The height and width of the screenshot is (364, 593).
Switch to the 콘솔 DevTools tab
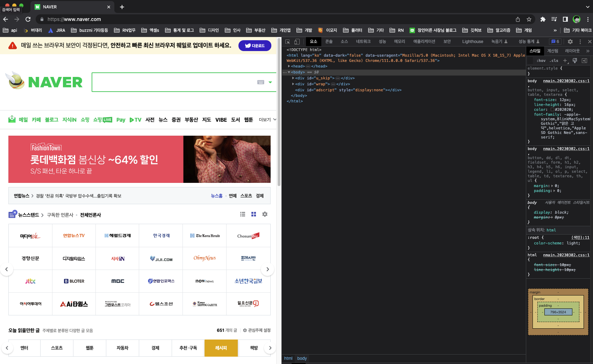point(329,42)
